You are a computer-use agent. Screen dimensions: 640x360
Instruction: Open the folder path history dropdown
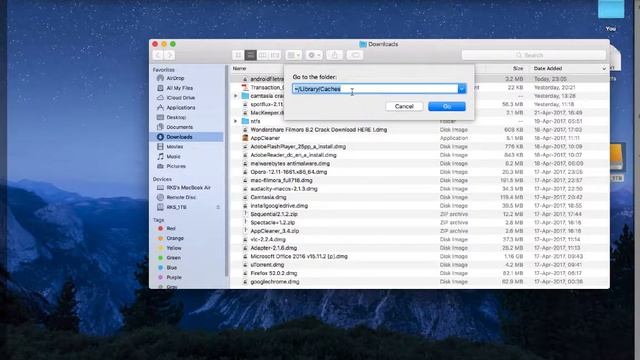pos(462,89)
